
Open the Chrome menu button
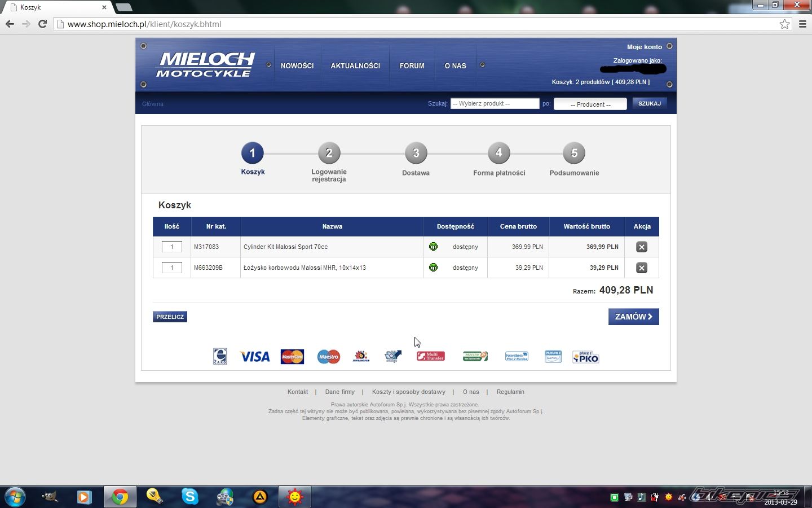click(802, 24)
